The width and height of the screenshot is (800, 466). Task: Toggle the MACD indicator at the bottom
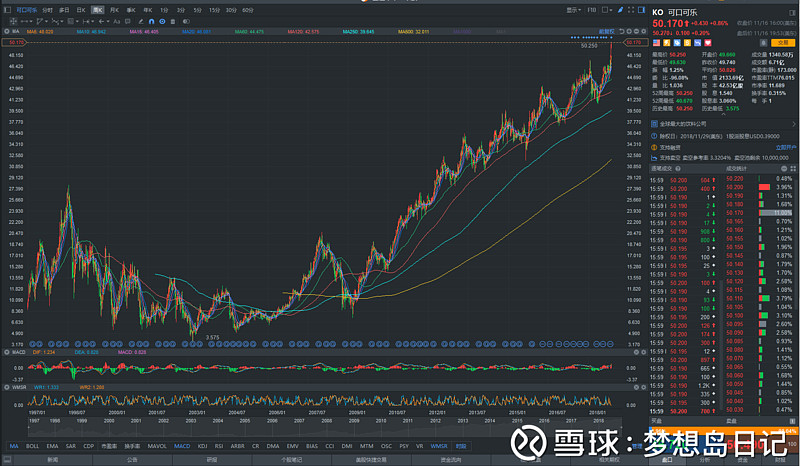click(x=181, y=446)
